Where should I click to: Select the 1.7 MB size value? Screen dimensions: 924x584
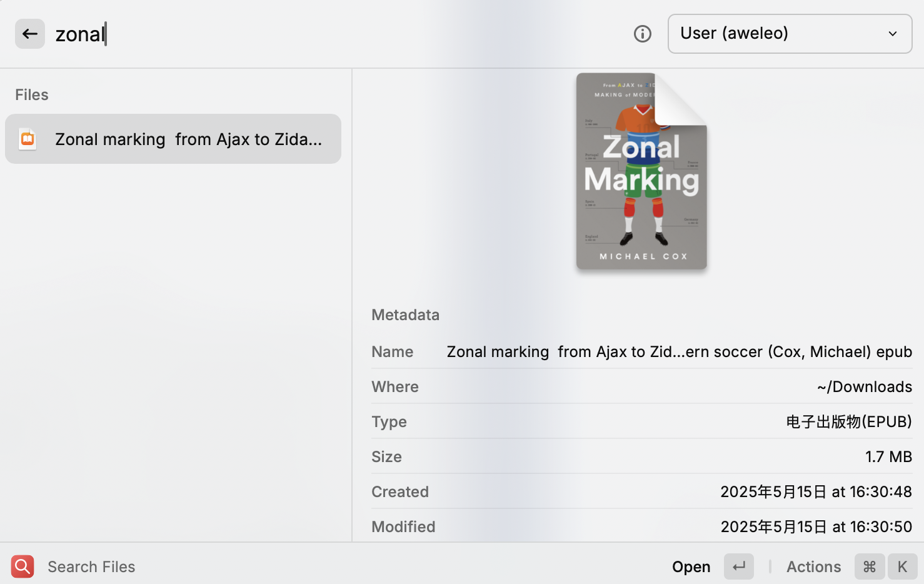pos(888,456)
